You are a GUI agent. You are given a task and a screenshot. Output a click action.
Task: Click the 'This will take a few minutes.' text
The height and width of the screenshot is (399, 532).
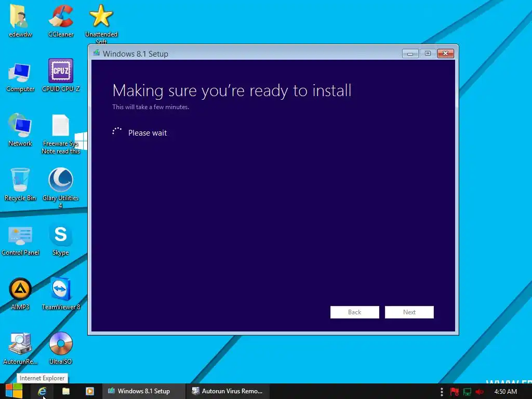click(151, 107)
